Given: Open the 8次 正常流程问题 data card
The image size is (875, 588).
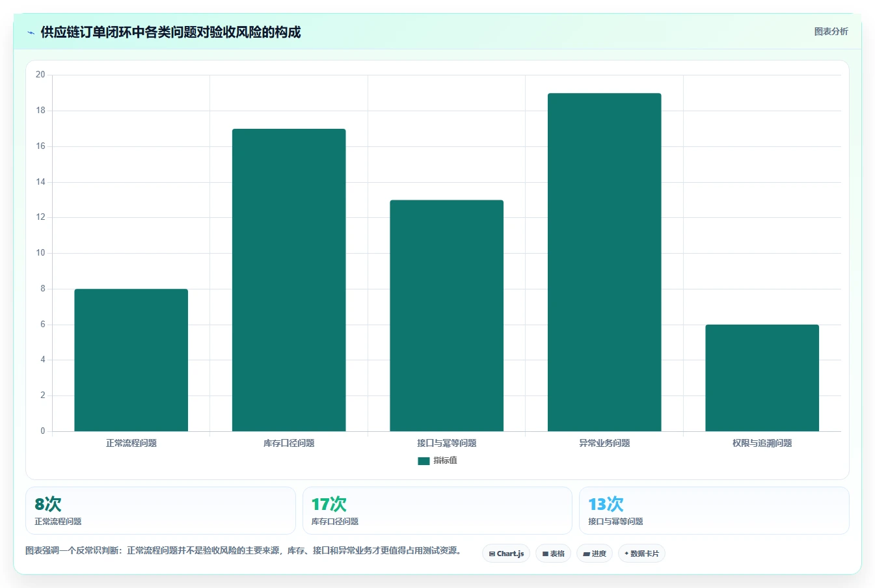Looking at the screenshot, I should tap(161, 511).
